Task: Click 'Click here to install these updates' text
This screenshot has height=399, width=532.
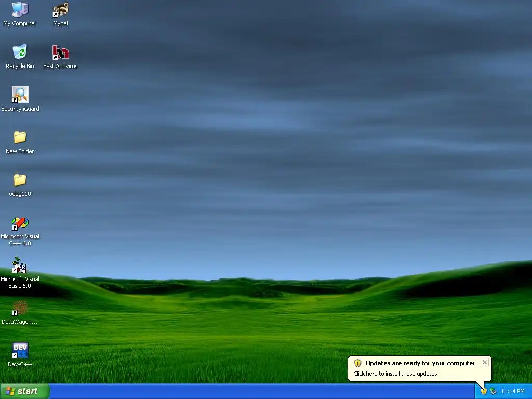Action: [x=396, y=374]
